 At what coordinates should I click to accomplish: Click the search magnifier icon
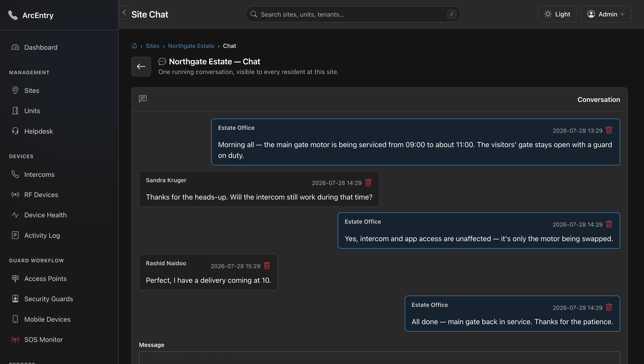coord(253,14)
